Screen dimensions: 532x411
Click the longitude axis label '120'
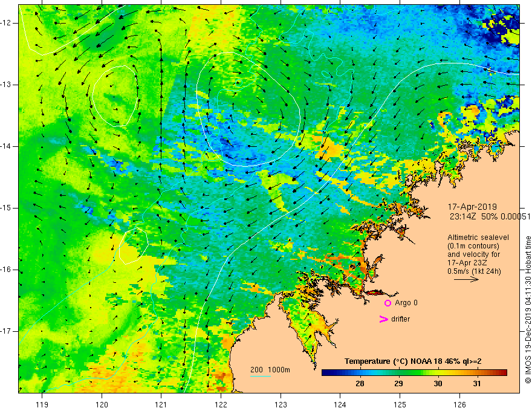102,404
